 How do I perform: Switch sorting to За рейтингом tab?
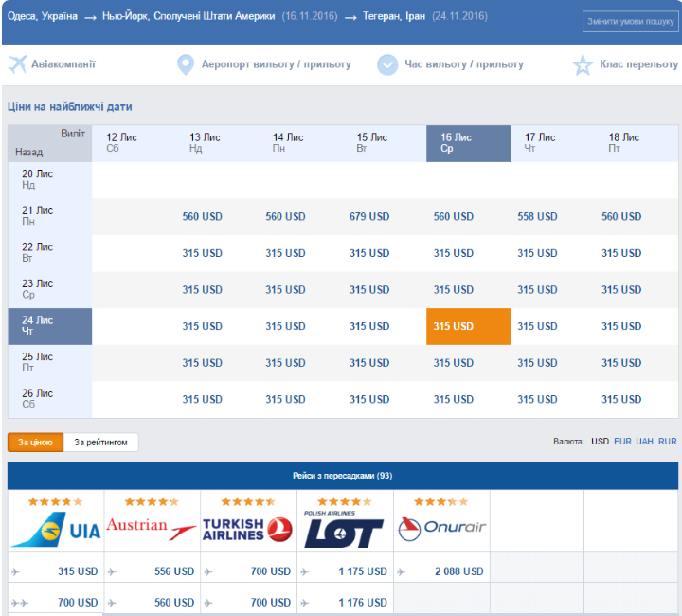[100, 443]
